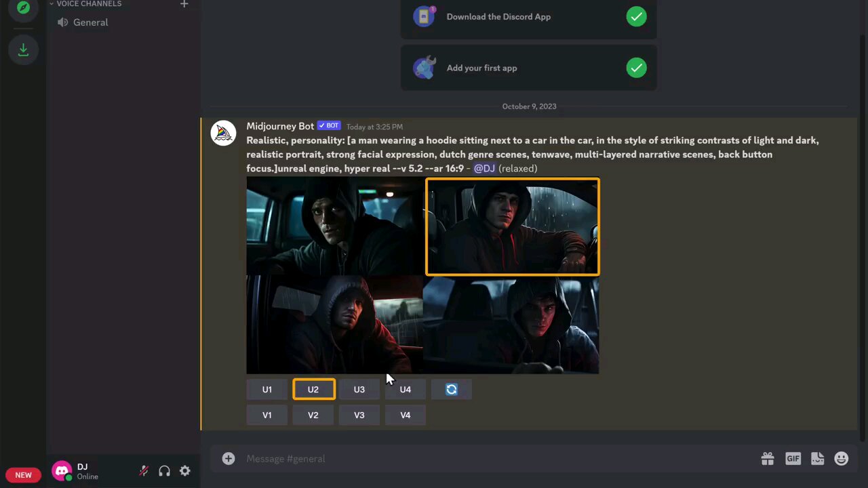
Task: Open the GIF picker
Action: coord(793,459)
